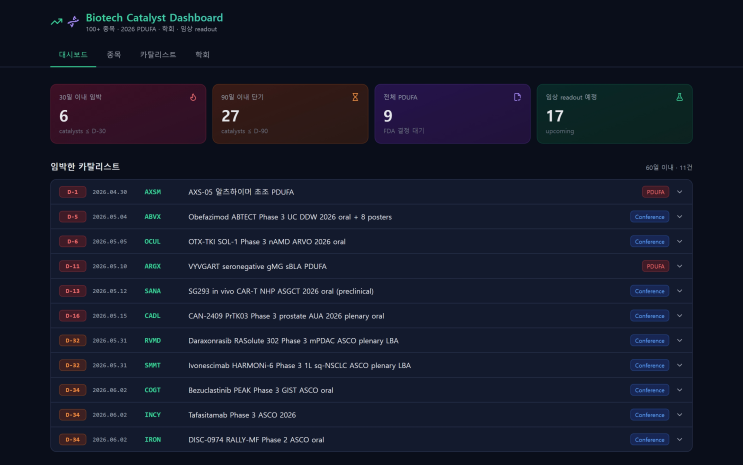Click the 임박한 카탈리스트 section heading

click(x=85, y=167)
